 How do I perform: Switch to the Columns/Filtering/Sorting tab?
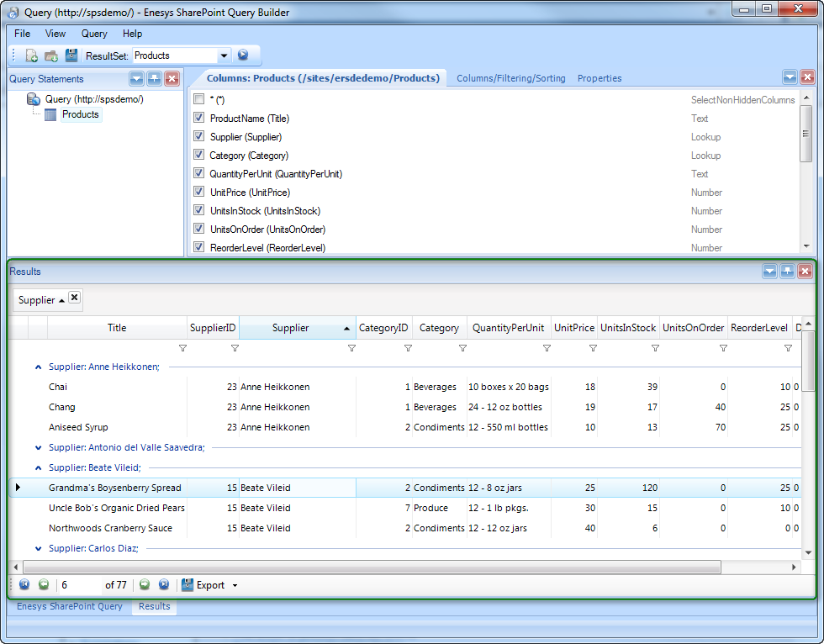pyautogui.click(x=510, y=78)
